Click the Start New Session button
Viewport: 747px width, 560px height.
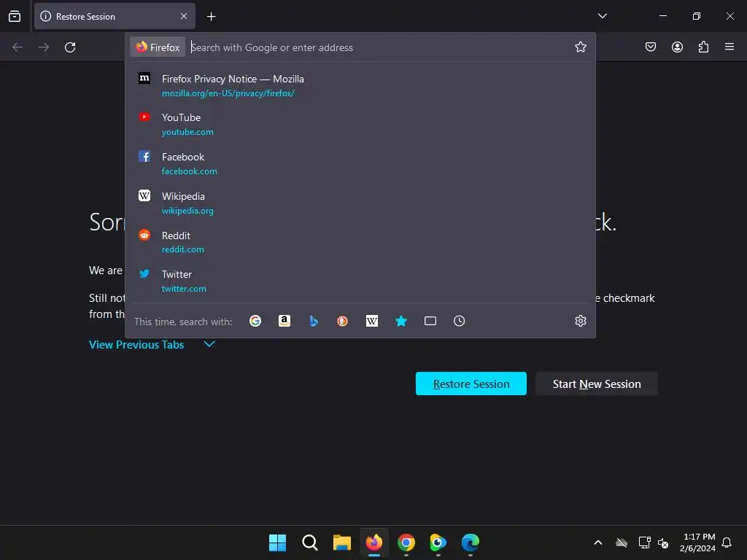[597, 384]
